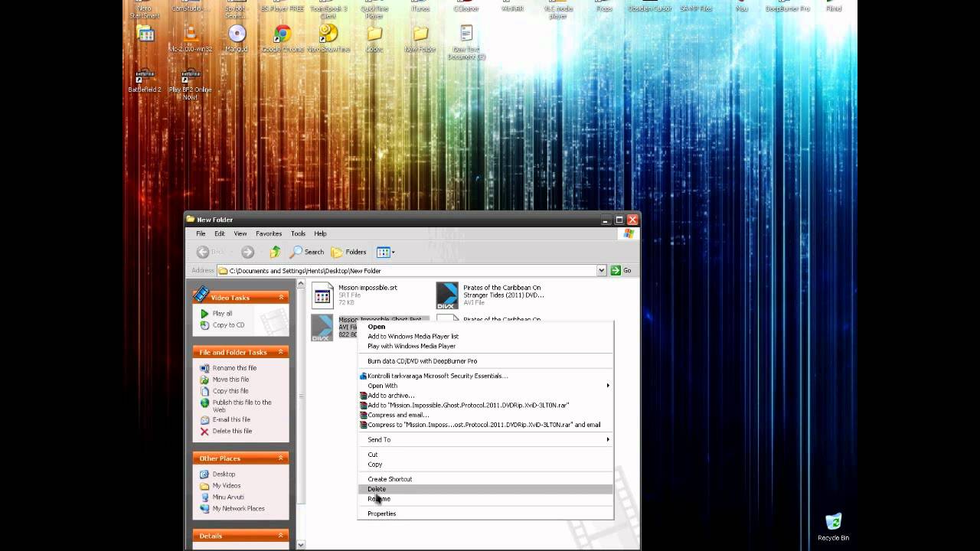Open the Favorites menu
Viewport: 980px width, 551px height.
[269, 233]
